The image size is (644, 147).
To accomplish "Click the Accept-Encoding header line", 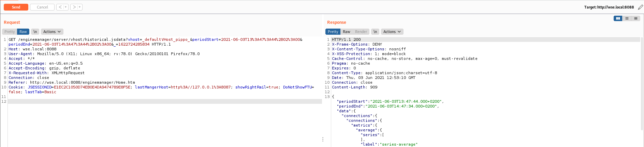I will pyautogui.click(x=44, y=68).
